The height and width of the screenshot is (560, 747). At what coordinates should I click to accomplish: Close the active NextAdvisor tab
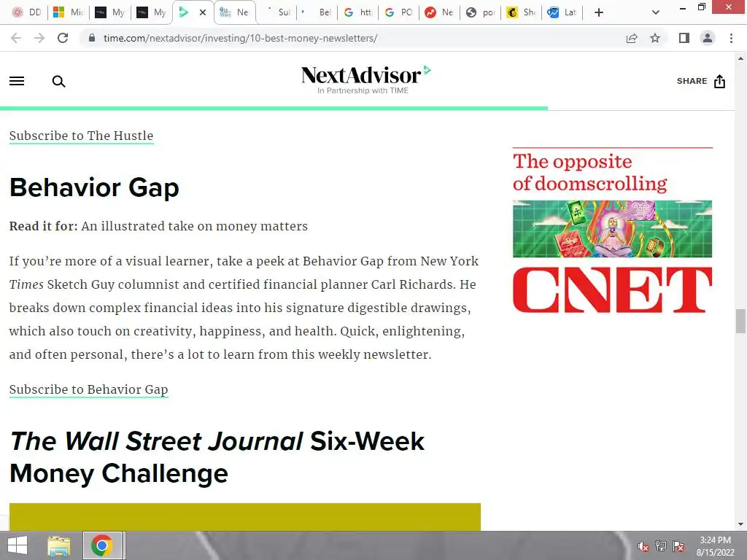(x=203, y=12)
